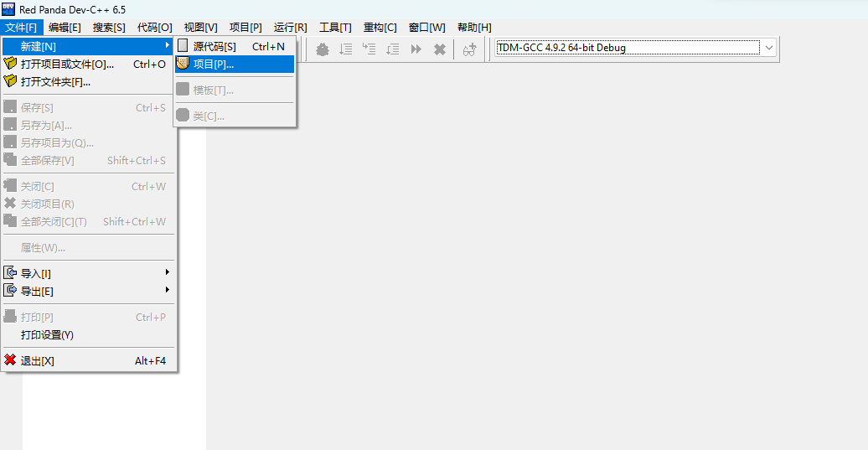Image resolution: width=868 pixels, height=450 pixels.
Task: Select 打开文件夹[F]... menu entry
Action: tap(89, 82)
